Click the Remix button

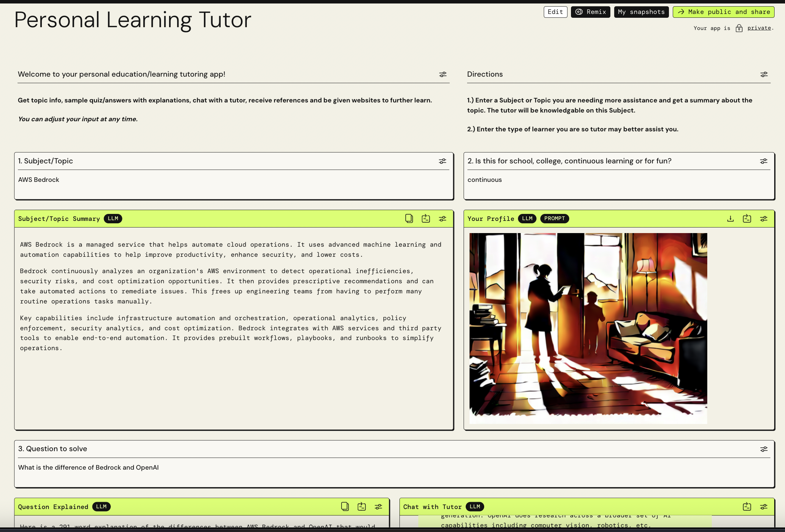click(590, 12)
